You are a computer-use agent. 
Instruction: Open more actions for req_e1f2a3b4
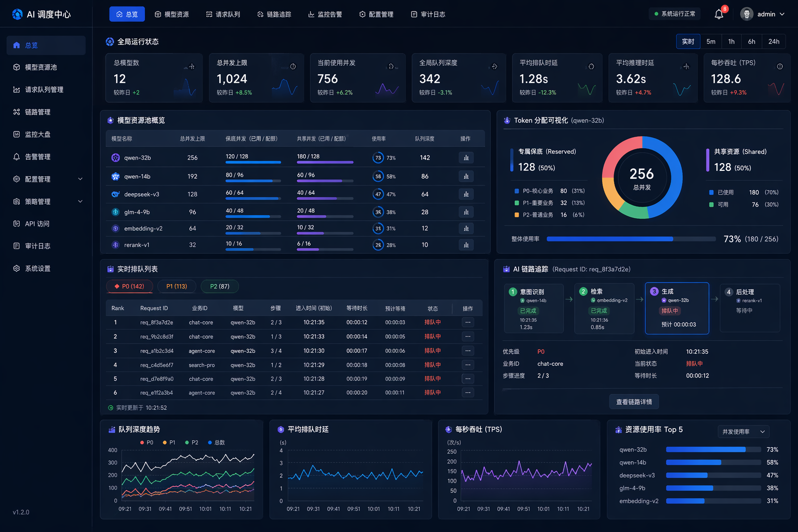[x=468, y=393]
